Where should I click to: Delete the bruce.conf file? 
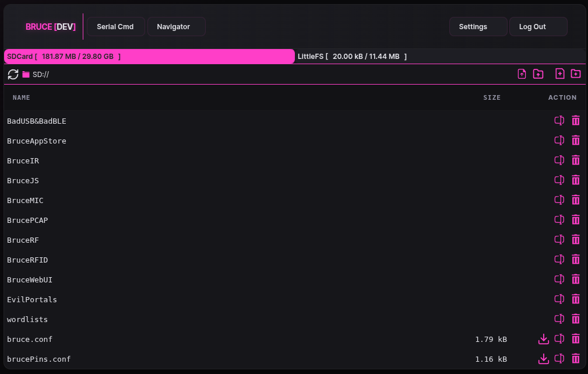(576, 339)
